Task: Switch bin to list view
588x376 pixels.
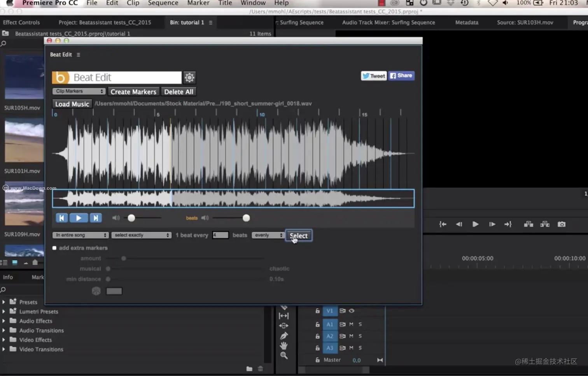Action: click(4, 262)
